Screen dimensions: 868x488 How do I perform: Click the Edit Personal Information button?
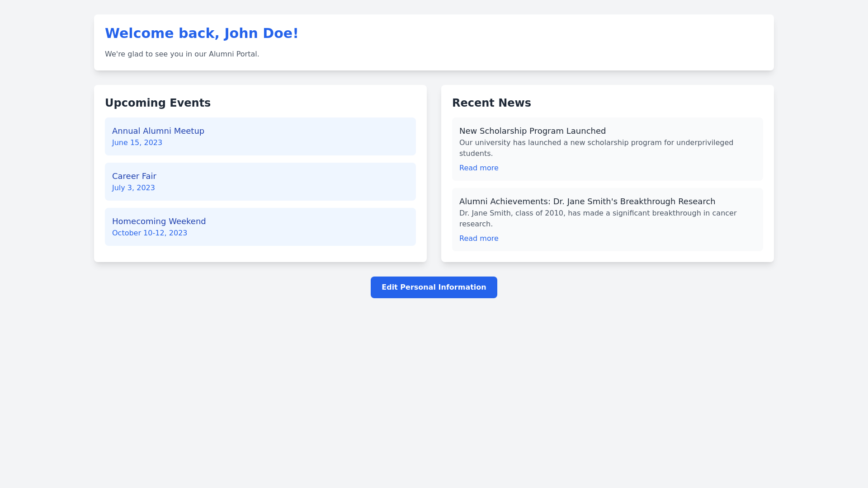pos(434,287)
